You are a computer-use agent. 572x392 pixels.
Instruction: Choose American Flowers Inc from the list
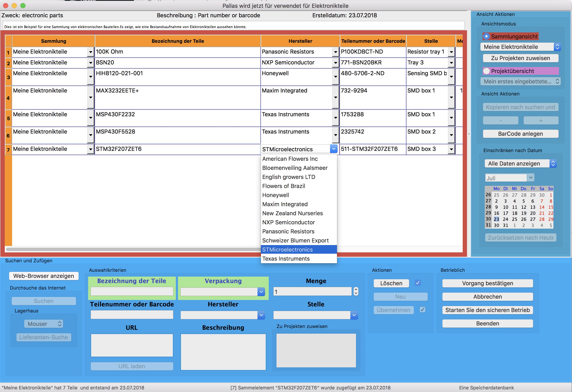tap(299, 159)
